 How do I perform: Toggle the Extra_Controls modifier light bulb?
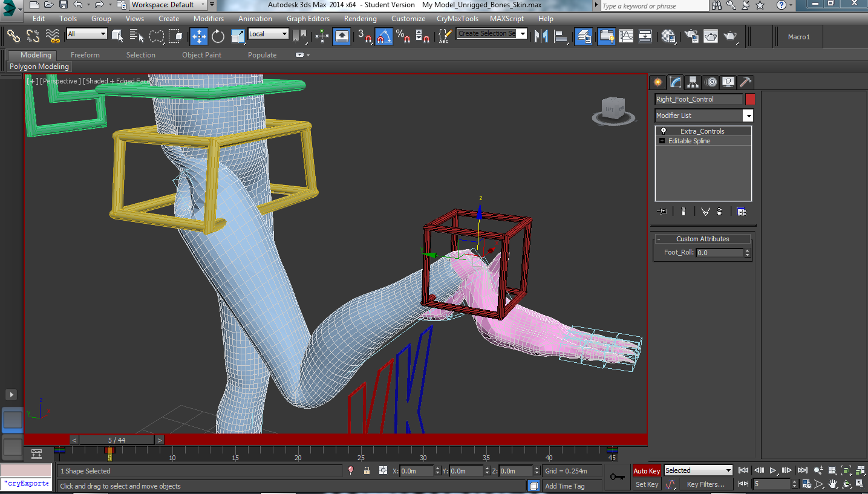(664, 131)
